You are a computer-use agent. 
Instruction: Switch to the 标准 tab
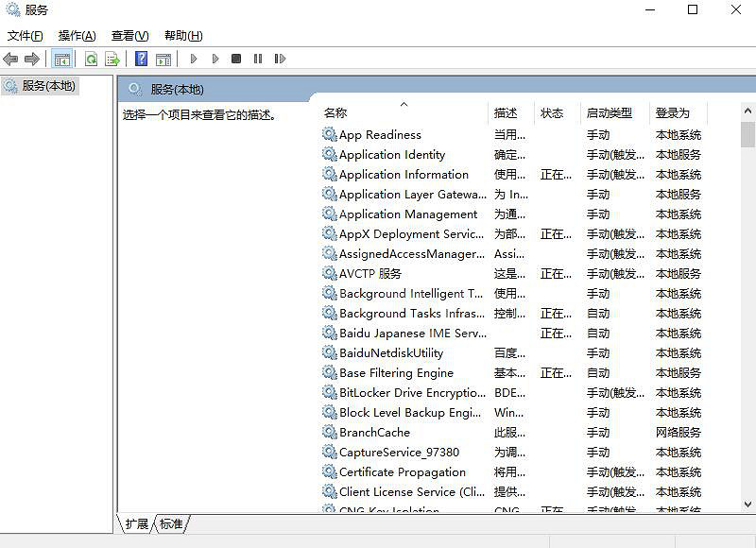171,523
